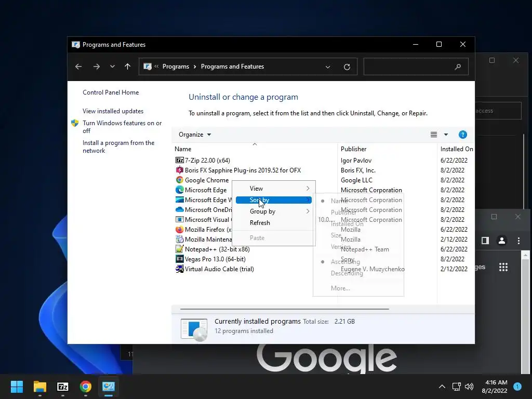Expand the view options dropdown arrow

point(446,135)
